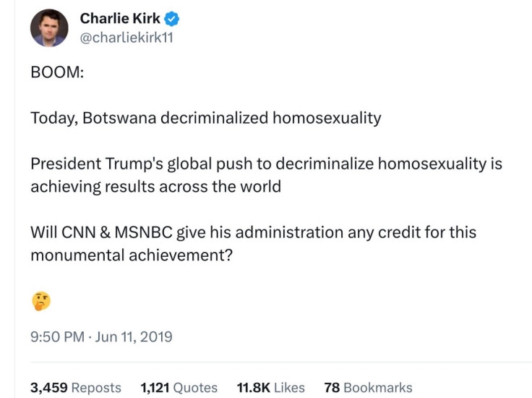Click the word Botswana in tweet
This screenshot has height=398, width=532.
119,118
